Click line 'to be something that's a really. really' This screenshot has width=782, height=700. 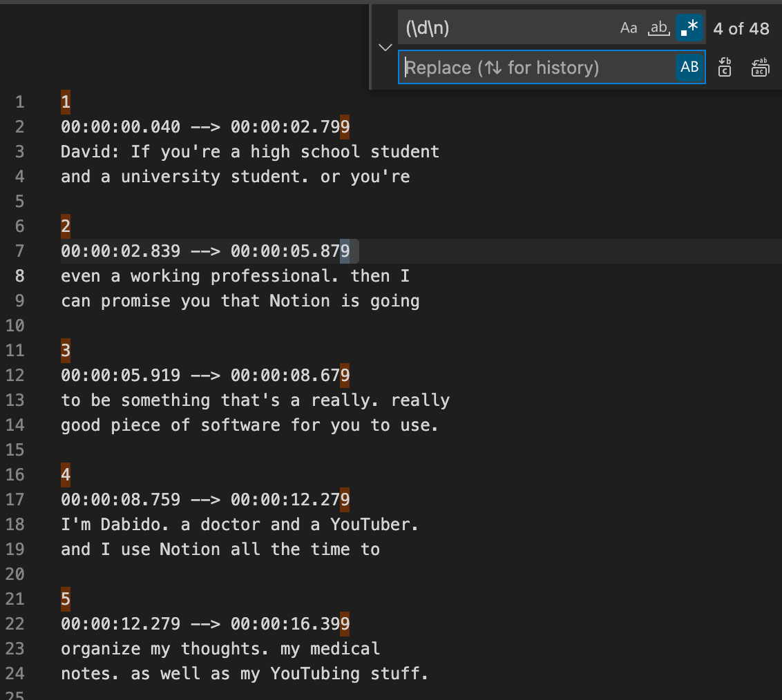pyautogui.click(x=256, y=400)
